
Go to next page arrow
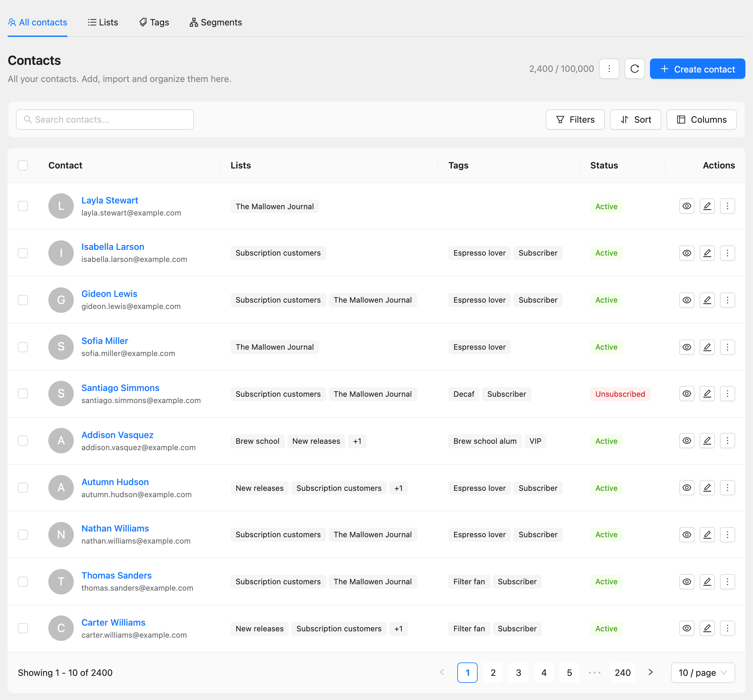650,672
